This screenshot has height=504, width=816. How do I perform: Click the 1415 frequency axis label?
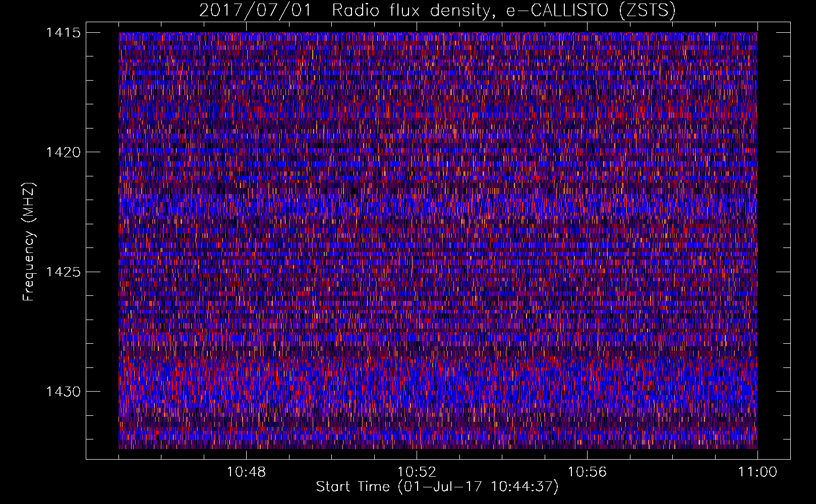pyautogui.click(x=63, y=33)
